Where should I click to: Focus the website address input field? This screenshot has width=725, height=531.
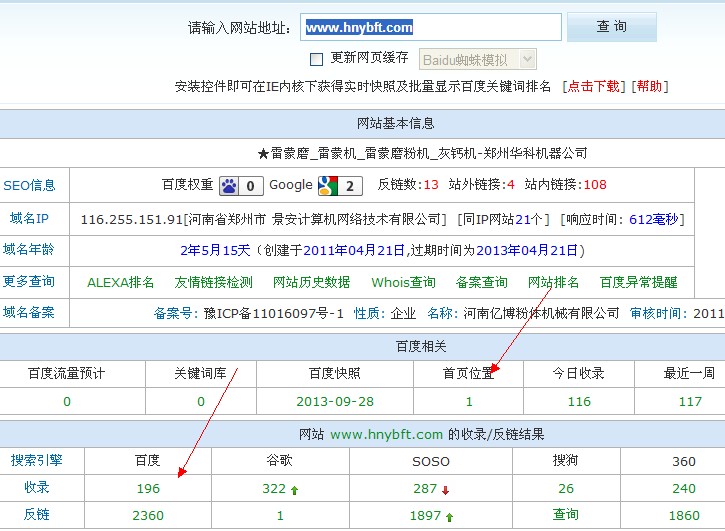pos(431,27)
